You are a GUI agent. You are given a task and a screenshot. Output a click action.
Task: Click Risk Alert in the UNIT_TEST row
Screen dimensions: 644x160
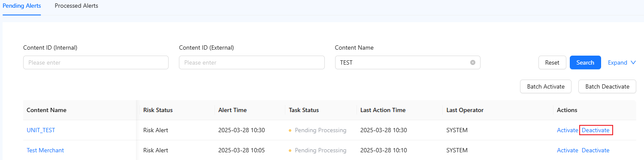point(156,130)
